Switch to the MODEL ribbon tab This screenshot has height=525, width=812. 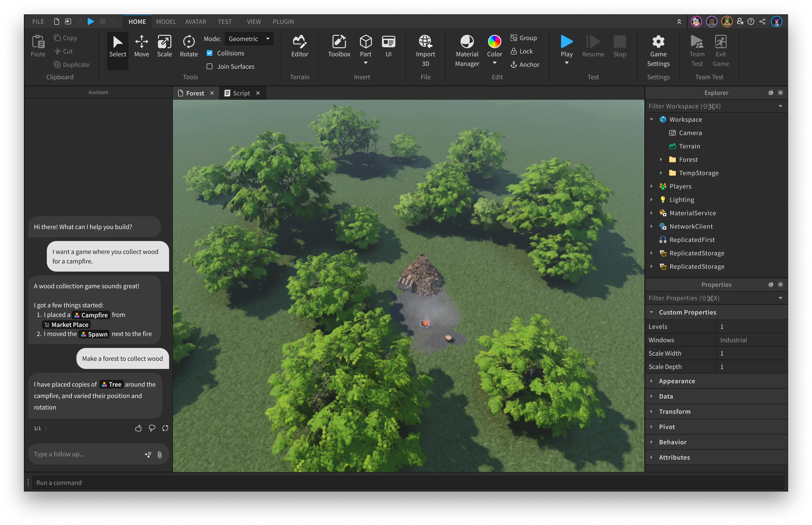(x=166, y=21)
